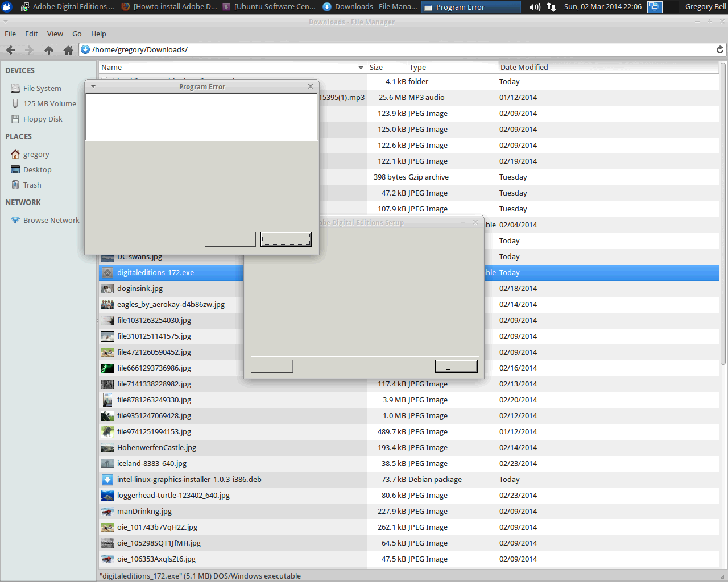This screenshot has height=582, width=728.
Task: Click the gregory home folder icon
Action: pyautogui.click(x=15, y=155)
